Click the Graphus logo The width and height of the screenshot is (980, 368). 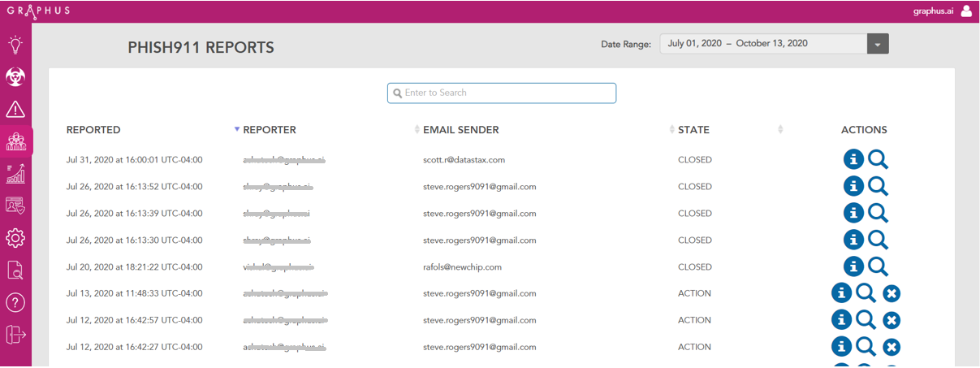point(38,11)
